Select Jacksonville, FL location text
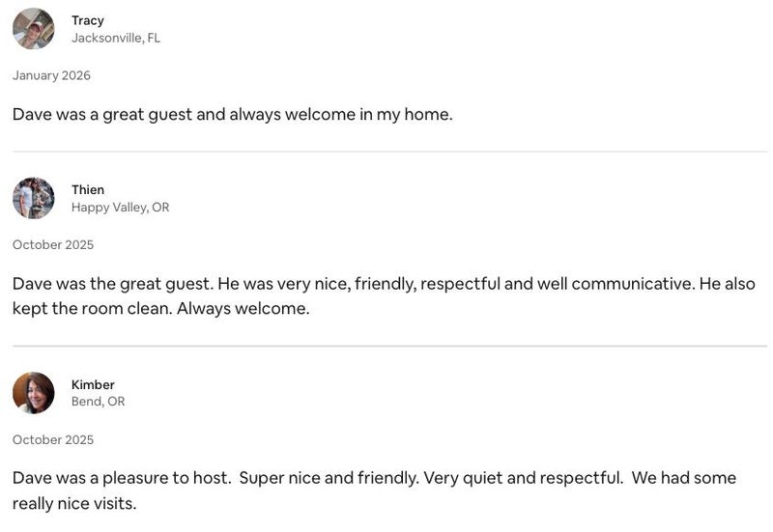The height and width of the screenshot is (532, 773). click(x=116, y=38)
